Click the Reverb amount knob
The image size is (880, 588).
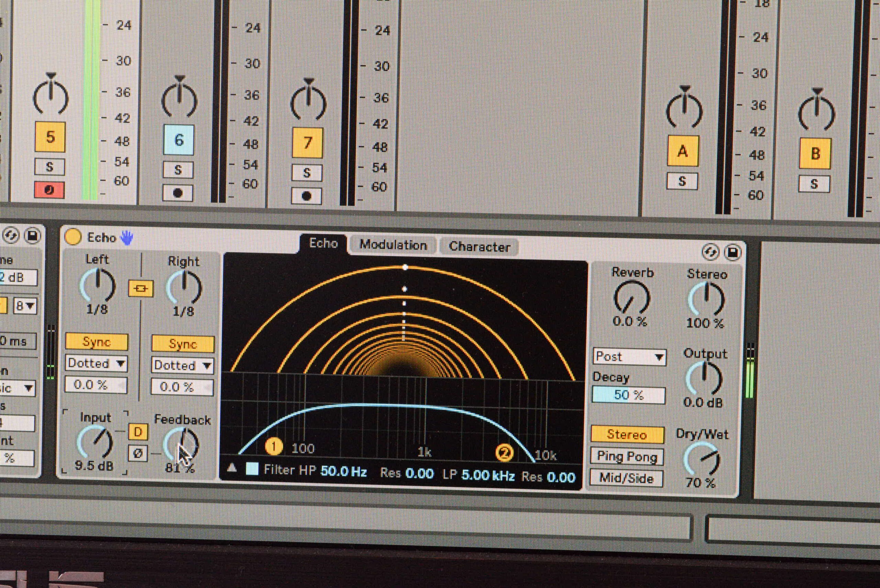coord(632,298)
